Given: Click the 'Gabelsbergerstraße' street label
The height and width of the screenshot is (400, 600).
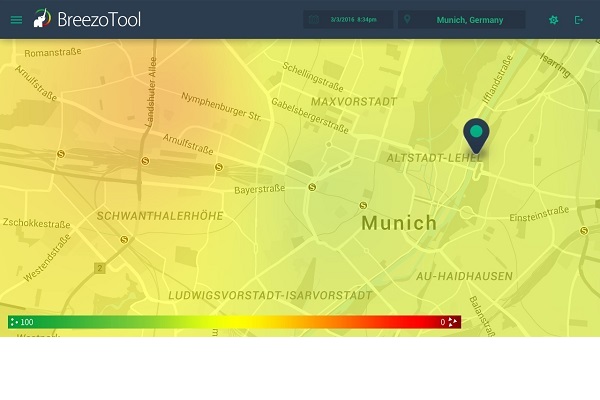Looking at the screenshot, I should pyautogui.click(x=310, y=116).
